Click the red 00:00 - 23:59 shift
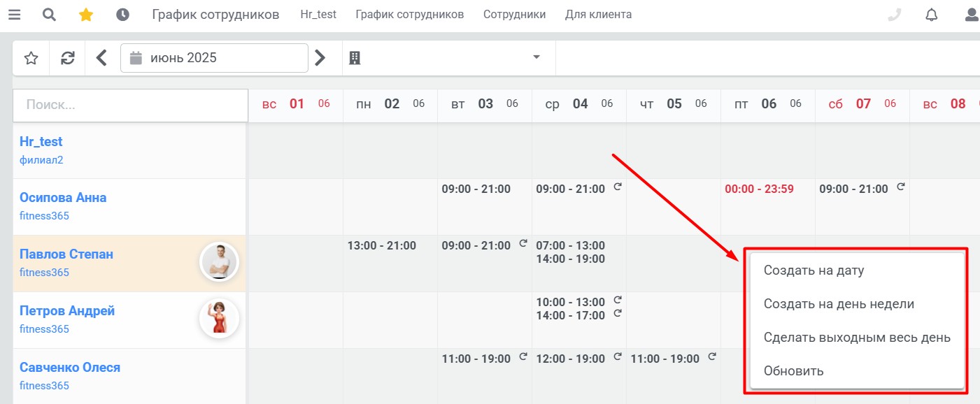 click(760, 189)
